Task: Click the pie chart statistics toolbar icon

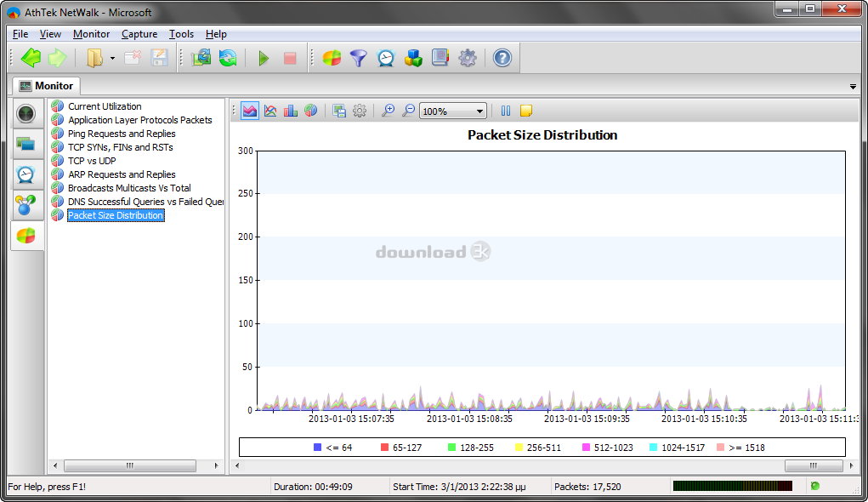Action: [332, 58]
